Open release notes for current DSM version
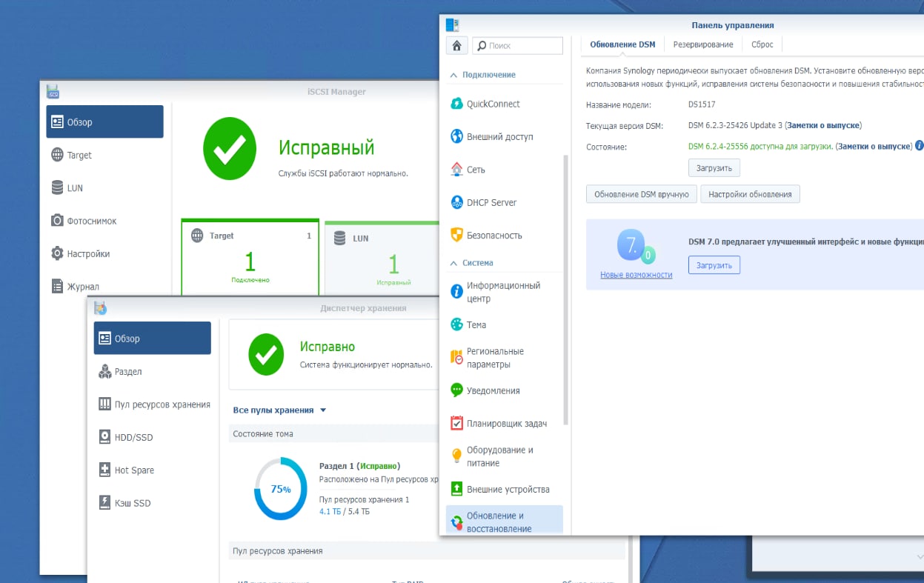 tap(823, 125)
